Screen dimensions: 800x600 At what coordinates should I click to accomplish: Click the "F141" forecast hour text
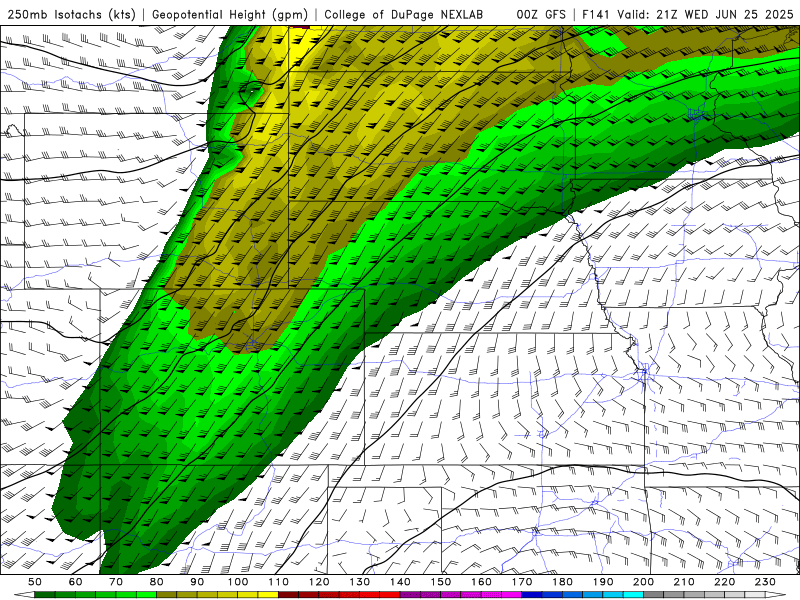coord(596,14)
